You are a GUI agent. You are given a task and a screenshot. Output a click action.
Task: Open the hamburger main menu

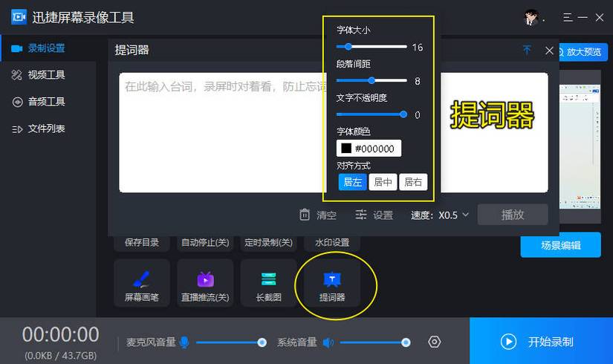568,17
